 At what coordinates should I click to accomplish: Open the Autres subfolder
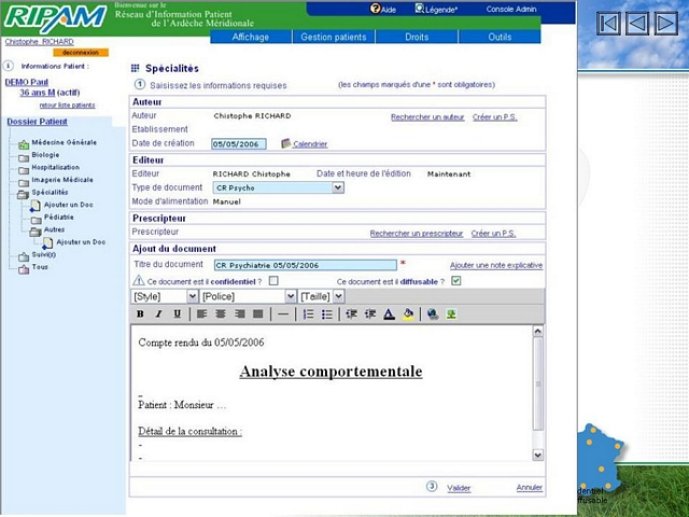point(36,231)
